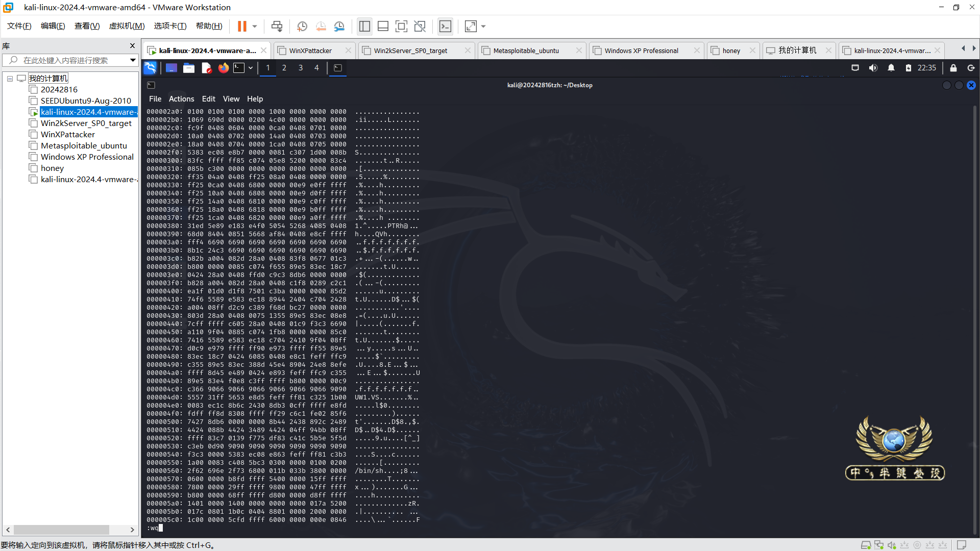Enter full screen mode icon
Image resolution: width=980 pixels, height=551 pixels.
tap(401, 26)
